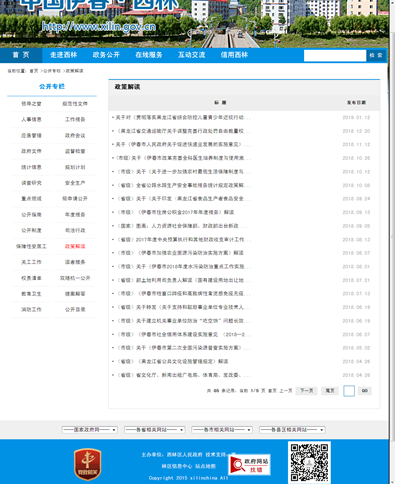Open 公开指南 in the sidebar

[x=31, y=214]
